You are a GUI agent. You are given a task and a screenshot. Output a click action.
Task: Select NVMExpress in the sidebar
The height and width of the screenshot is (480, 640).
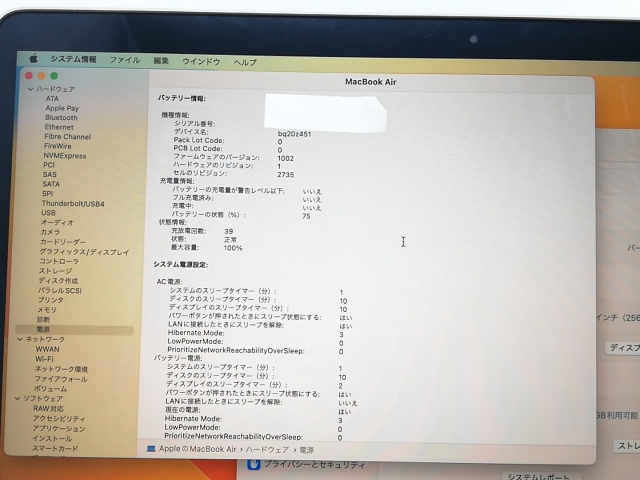coord(65,156)
